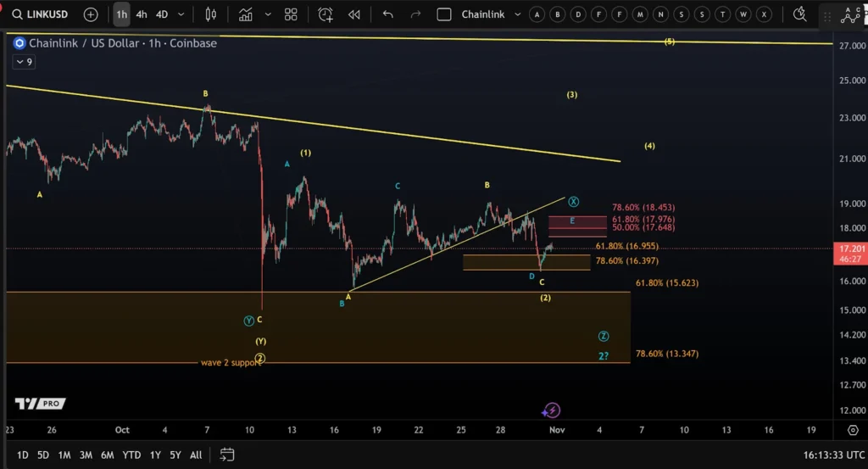
Task: Set date range to YTD
Action: (131, 455)
